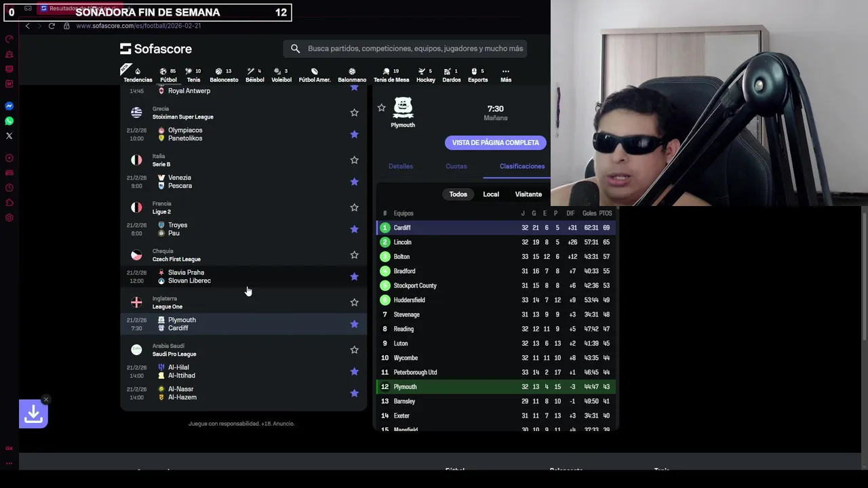
Task: Expand the Más sports menu
Action: [506, 75]
